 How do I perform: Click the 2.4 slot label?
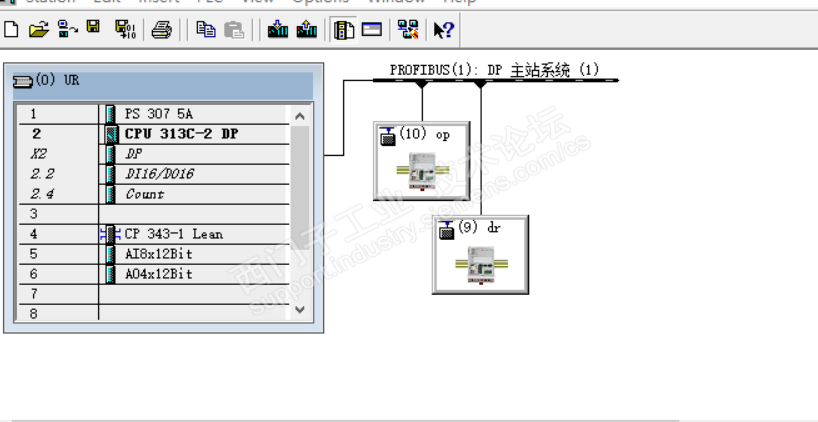pos(42,194)
